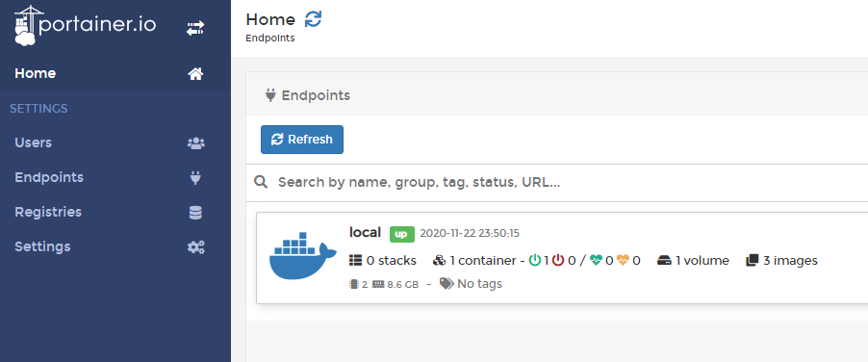Click the blue Refresh button

tap(302, 140)
